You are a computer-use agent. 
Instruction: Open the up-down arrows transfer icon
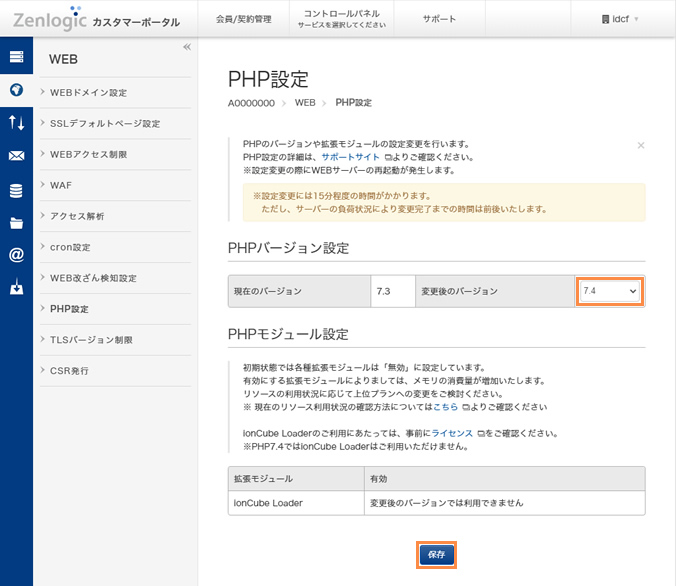click(x=16, y=123)
